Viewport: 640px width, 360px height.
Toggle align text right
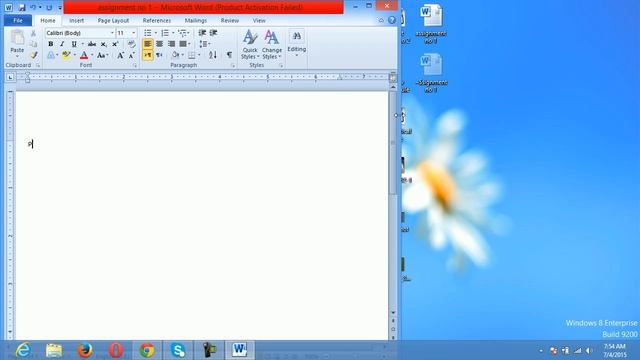coord(171,44)
